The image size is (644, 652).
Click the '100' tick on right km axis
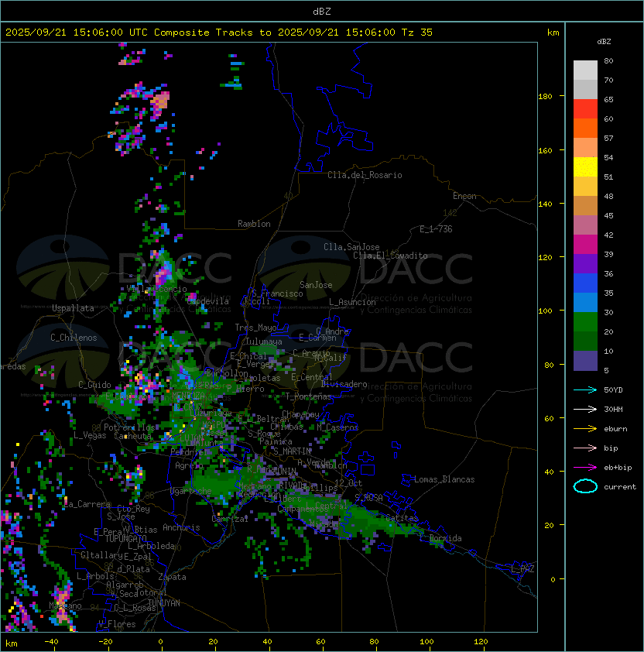pos(545,311)
